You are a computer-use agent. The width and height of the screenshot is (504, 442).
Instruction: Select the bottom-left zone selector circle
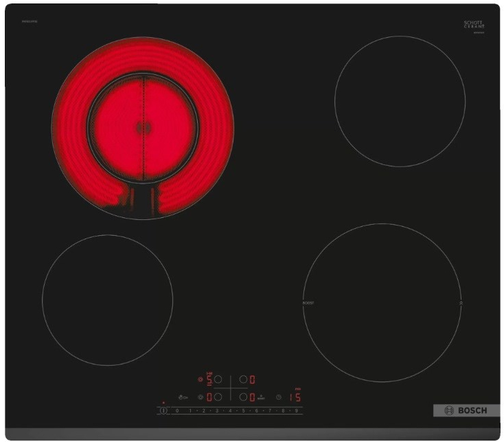pos(218,397)
